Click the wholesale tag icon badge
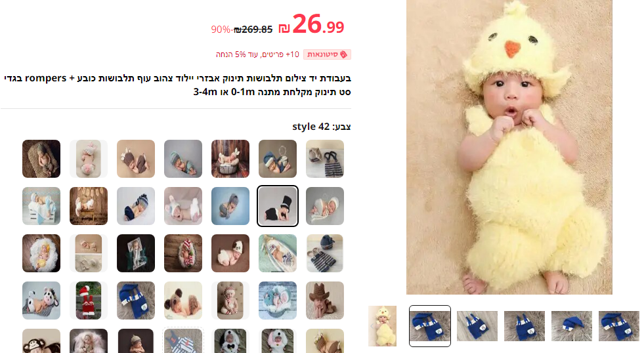The height and width of the screenshot is (353, 644). pos(328,54)
